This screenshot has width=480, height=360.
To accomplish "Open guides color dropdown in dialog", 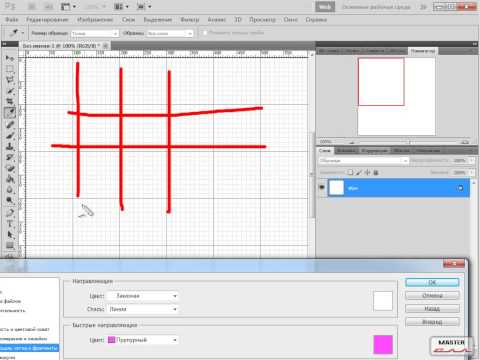I will coord(142,296).
